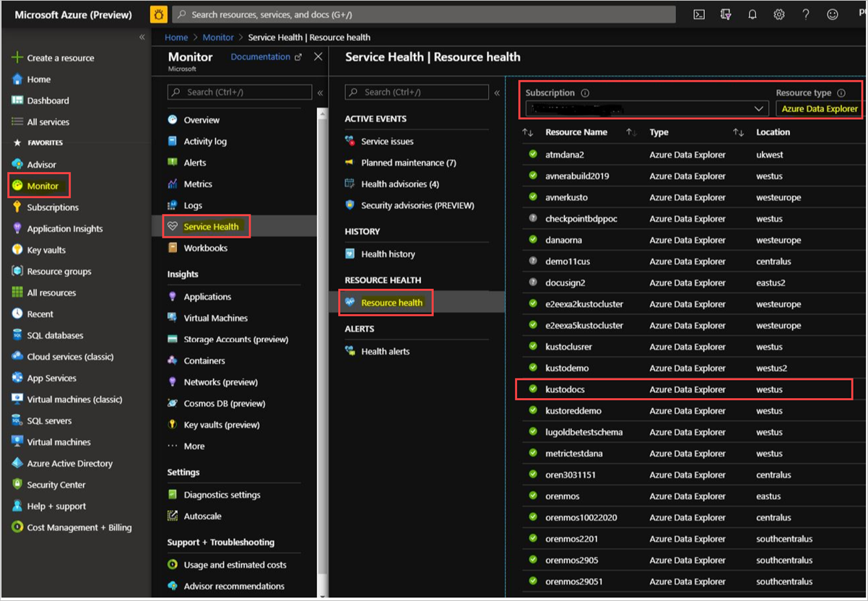
Task: Open All services in the sidebar
Action: coord(48,122)
